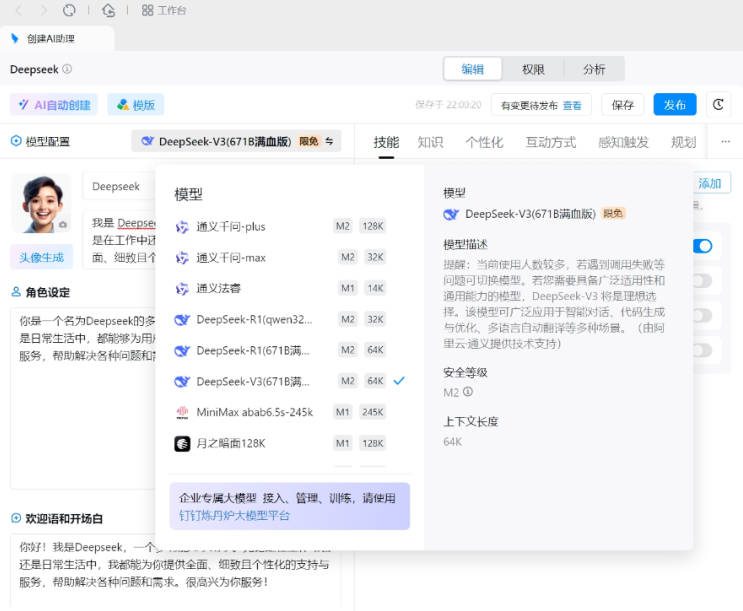Click the 发布 publish button

pos(675,105)
